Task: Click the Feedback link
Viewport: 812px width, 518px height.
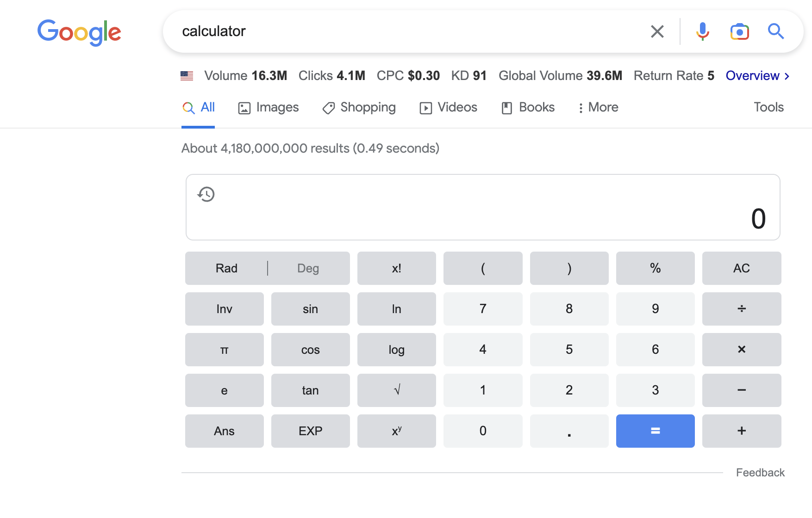Action: click(x=760, y=472)
